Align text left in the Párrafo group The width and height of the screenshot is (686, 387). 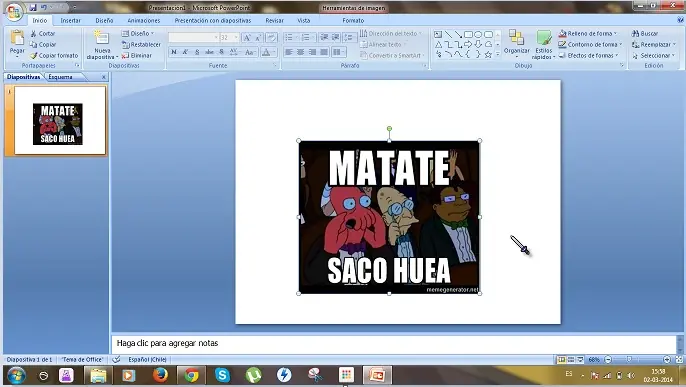pyautogui.click(x=289, y=52)
